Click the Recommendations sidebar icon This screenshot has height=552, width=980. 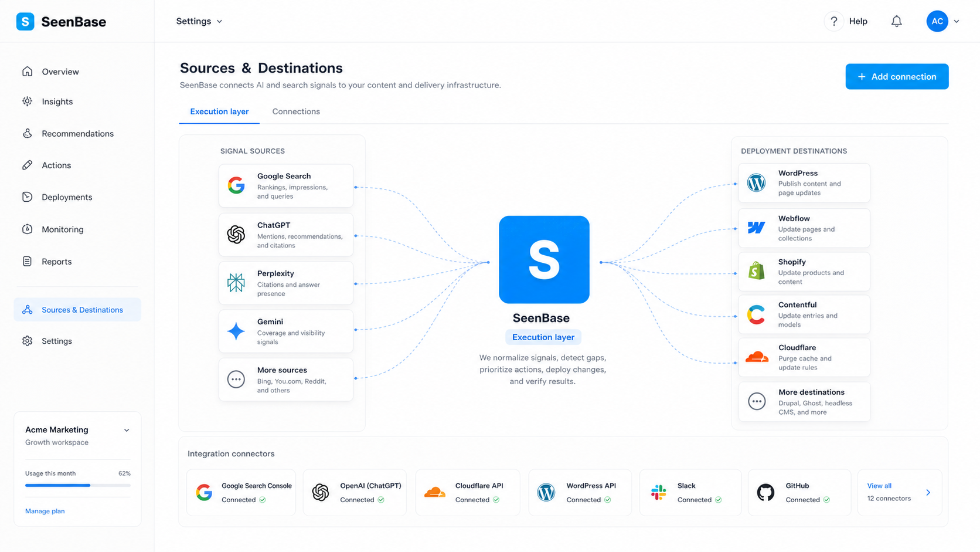(28, 133)
